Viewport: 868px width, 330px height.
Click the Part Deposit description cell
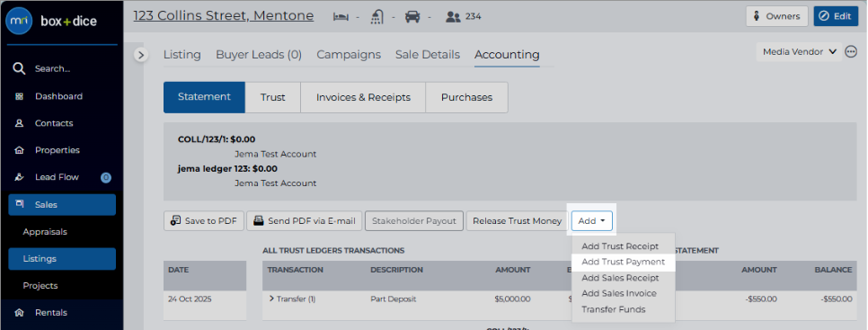pyautogui.click(x=393, y=299)
